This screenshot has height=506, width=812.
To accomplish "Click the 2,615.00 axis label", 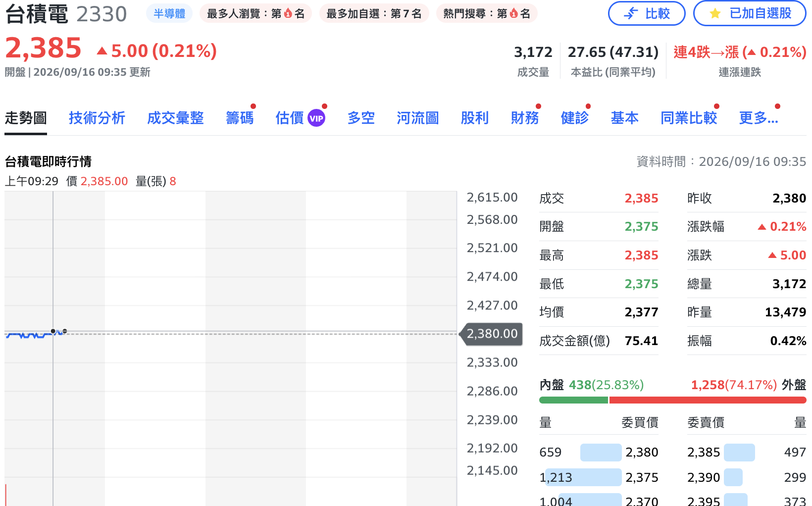I will pyautogui.click(x=492, y=198).
